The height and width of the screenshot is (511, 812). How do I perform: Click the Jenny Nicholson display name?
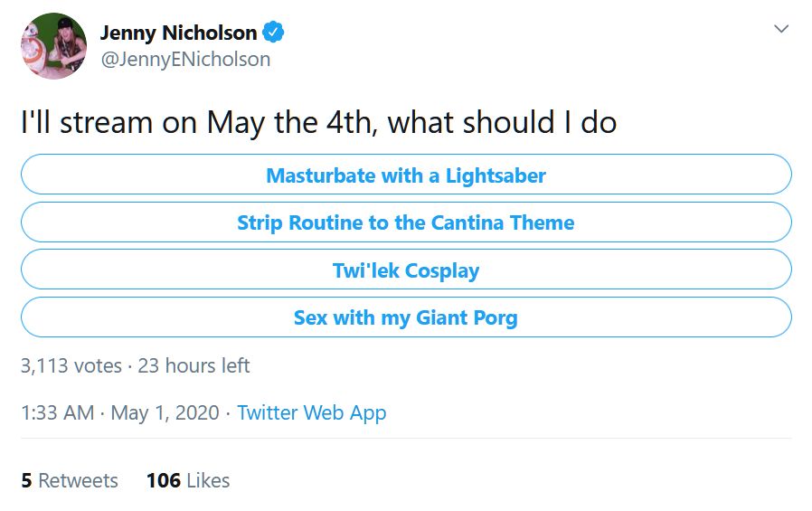coord(179,33)
